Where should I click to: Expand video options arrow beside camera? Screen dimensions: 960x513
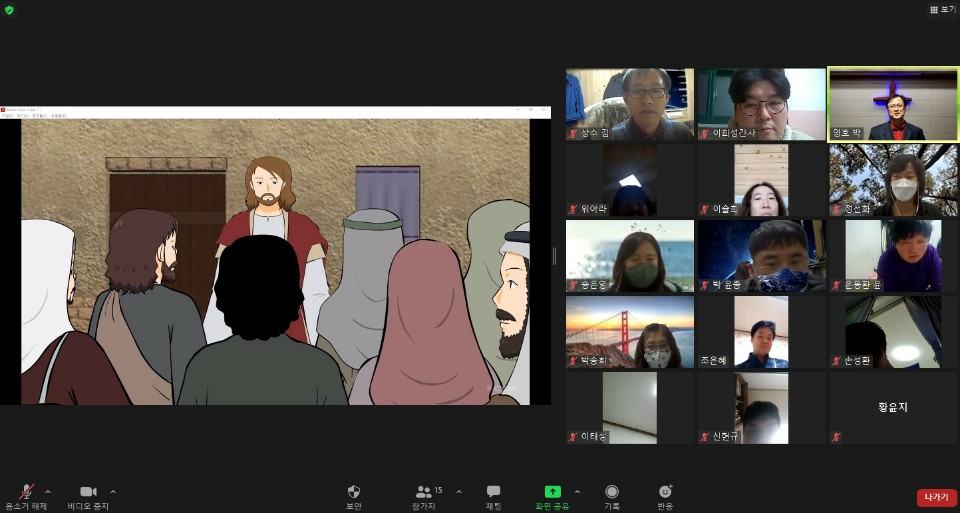113,492
